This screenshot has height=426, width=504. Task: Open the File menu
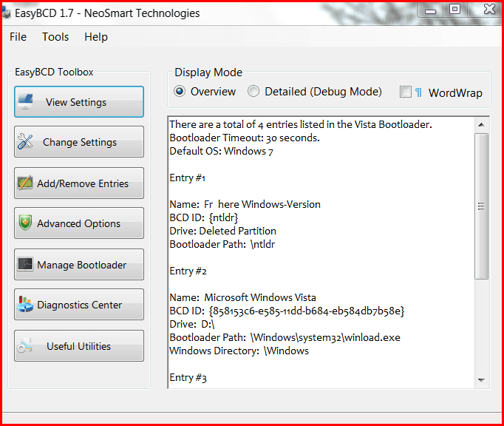[x=18, y=37]
